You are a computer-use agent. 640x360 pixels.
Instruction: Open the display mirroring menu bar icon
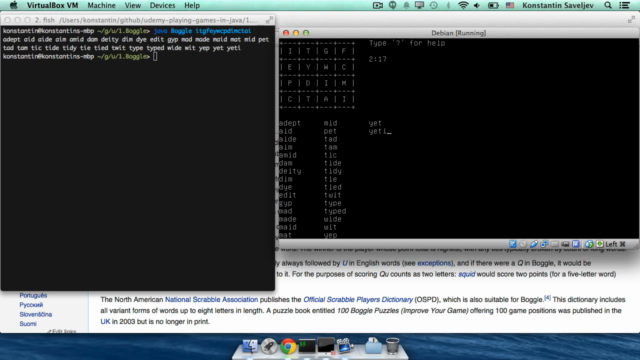point(420,5)
